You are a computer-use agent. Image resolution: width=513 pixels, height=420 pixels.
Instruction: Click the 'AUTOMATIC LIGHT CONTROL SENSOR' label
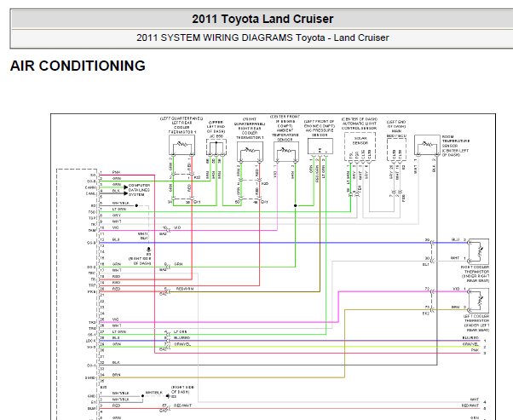pyautogui.click(x=360, y=126)
